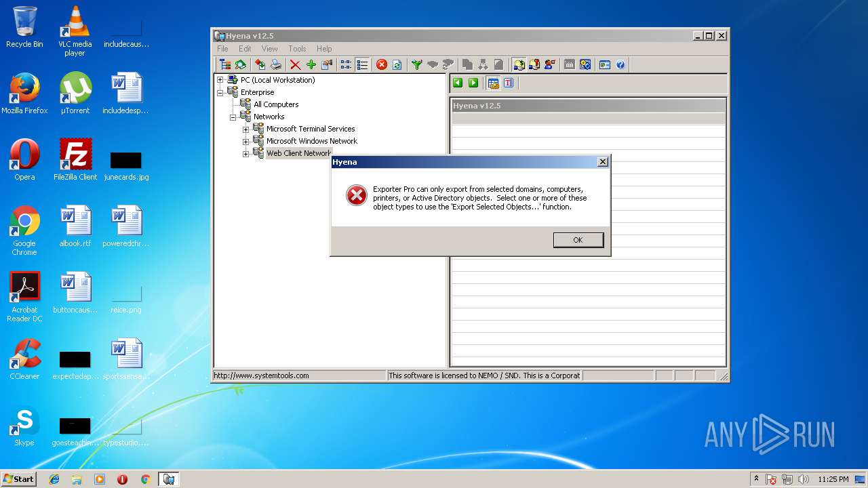Viewport: 868px width, 488px height.
Task: Click the blue help question mark icon
Action: coord(620,65)
